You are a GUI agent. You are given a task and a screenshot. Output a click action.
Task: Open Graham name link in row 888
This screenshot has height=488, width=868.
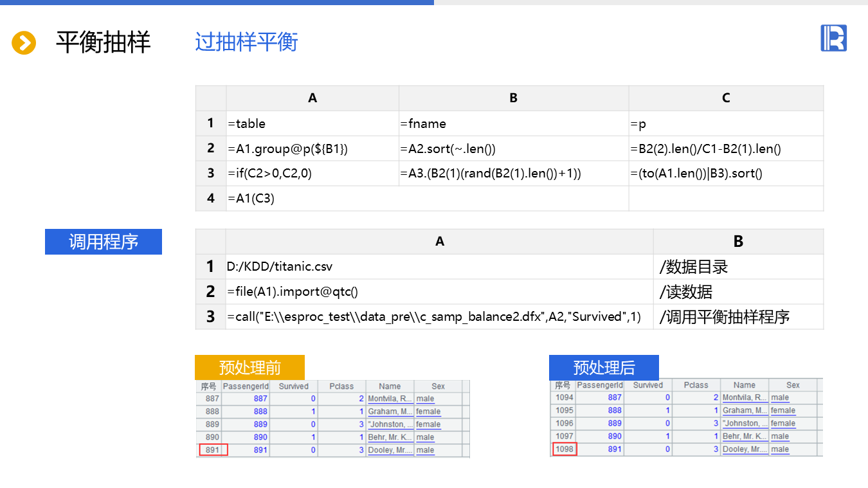coord(390,411)
